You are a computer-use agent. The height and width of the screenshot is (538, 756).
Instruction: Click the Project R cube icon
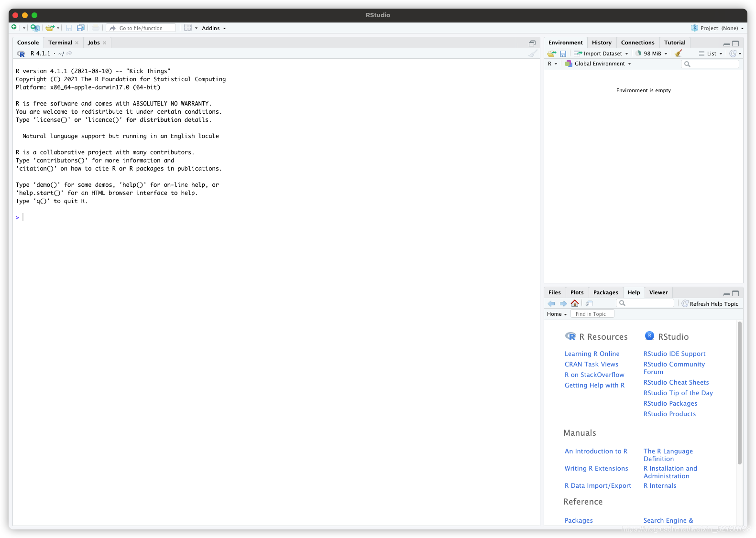[695, 28]
